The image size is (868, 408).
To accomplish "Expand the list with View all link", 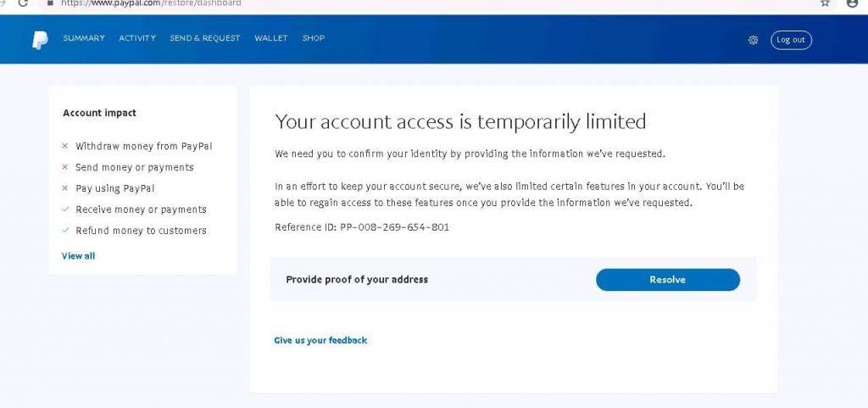I will click(x=78, y=256).
